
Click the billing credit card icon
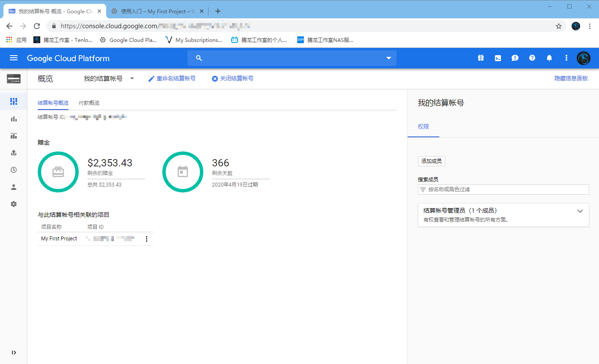point(14,79)
